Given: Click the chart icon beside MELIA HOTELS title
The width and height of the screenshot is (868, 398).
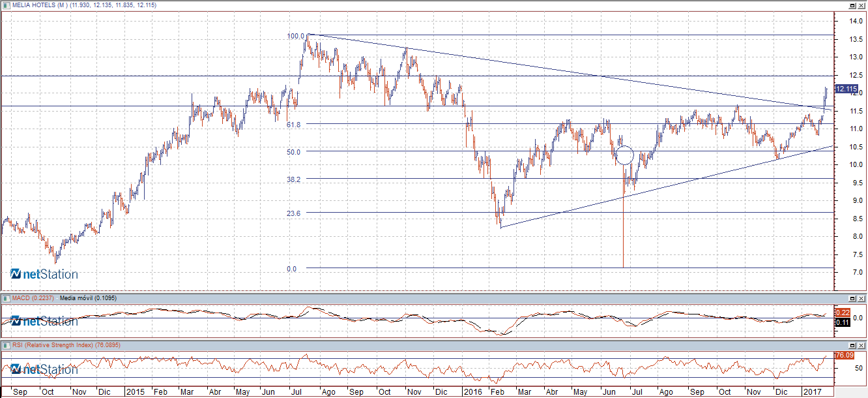Looking at the screenshot, I should coord(5,5).
